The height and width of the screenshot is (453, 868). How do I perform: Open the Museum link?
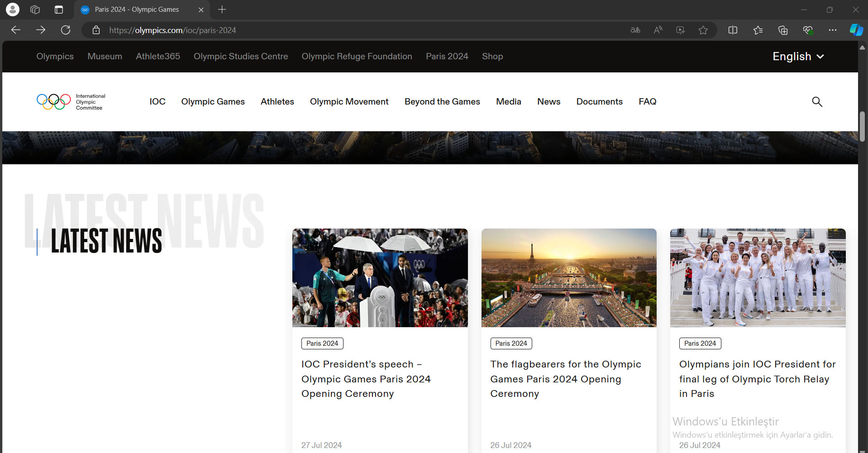[x=105, y=57]
